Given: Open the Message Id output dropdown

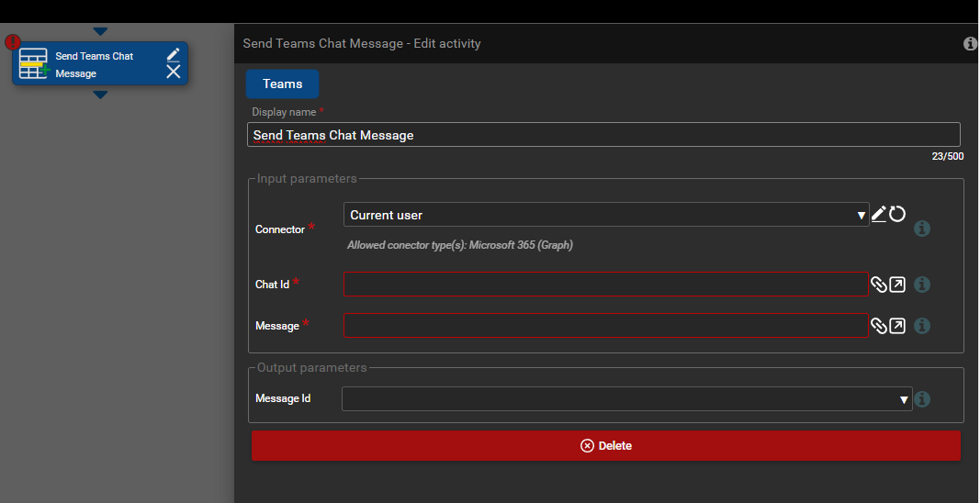Looking at the screenshot, I should tap(626, 399).
